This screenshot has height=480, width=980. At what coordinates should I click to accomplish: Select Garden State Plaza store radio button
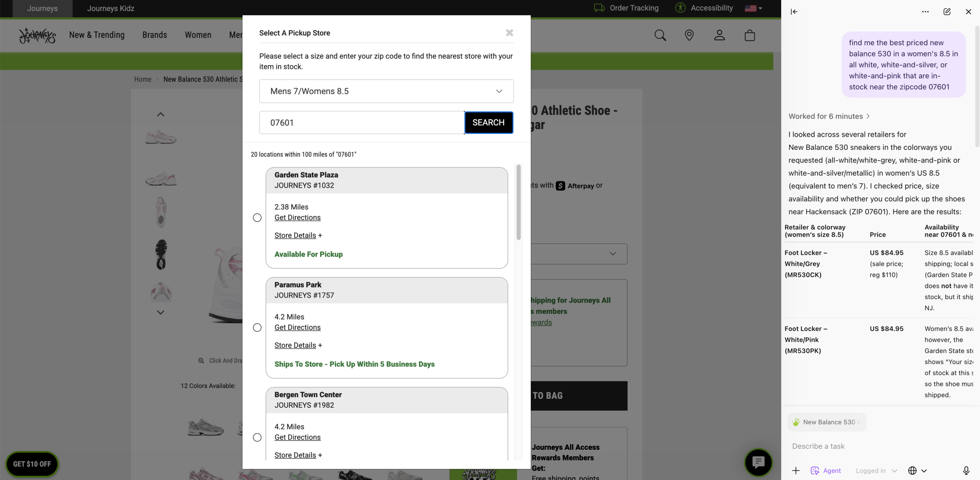[x=257, y=218]
